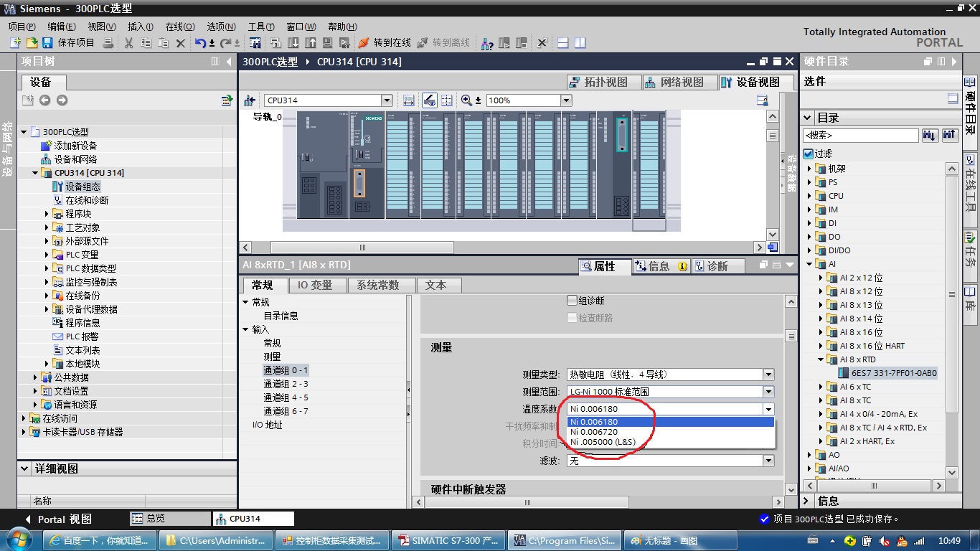Click the copy icon in the toolbar
Screen dimensions: 980x551
tap(146, 43)
